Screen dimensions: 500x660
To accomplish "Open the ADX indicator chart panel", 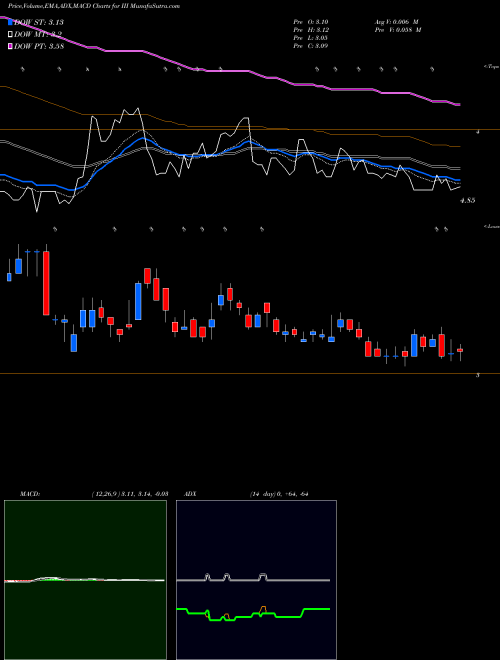I will pyautogui.click(x=256, y=580).
